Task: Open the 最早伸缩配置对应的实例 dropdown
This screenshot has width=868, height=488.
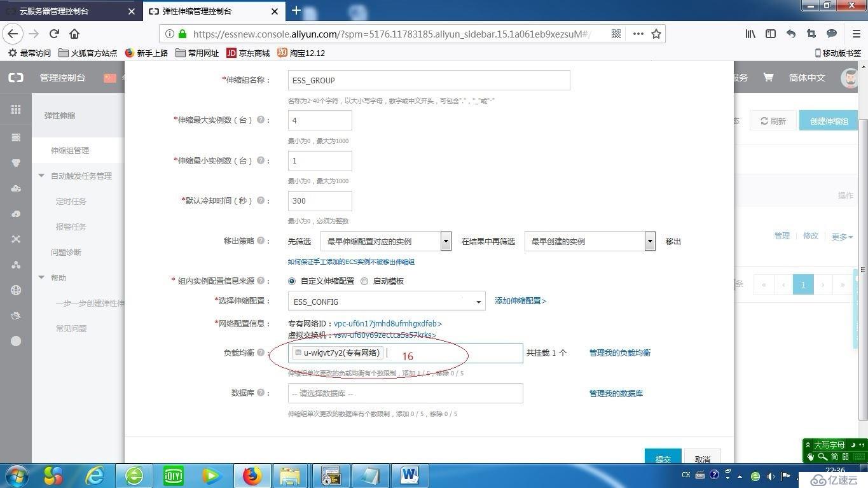Action: [386, 241]
